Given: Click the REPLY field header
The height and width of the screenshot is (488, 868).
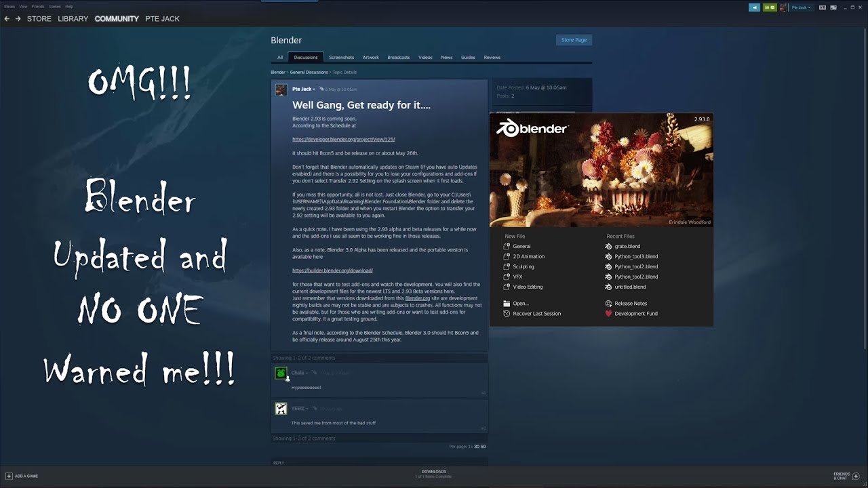Looking at the screenshot, I should coord(279,463).
